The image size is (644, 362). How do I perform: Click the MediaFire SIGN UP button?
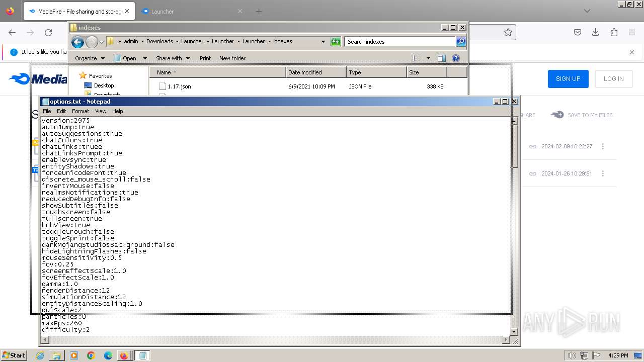click(x=568, y=78)
